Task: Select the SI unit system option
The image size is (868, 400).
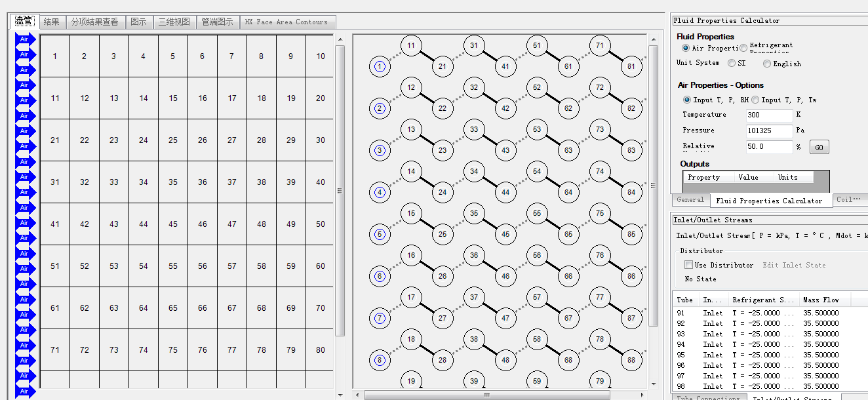Action: [732, 64]
